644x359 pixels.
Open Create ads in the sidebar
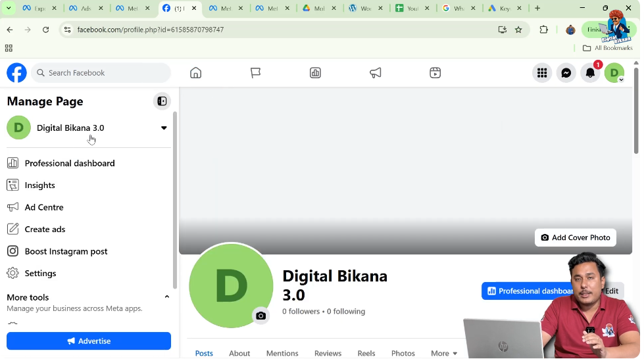tap(45, 229)
